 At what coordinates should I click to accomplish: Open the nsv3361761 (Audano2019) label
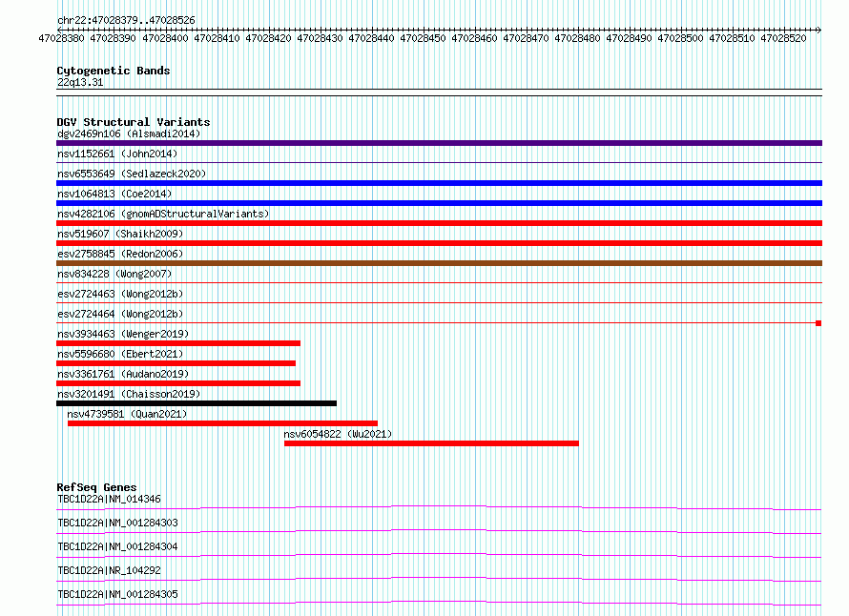click(x=123, y=374)
